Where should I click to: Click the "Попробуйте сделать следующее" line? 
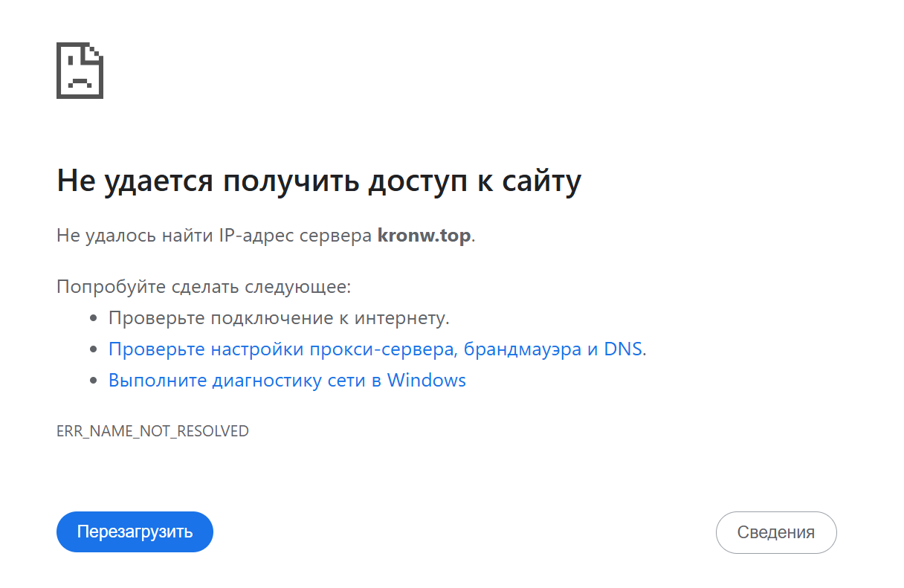[203, 287]
